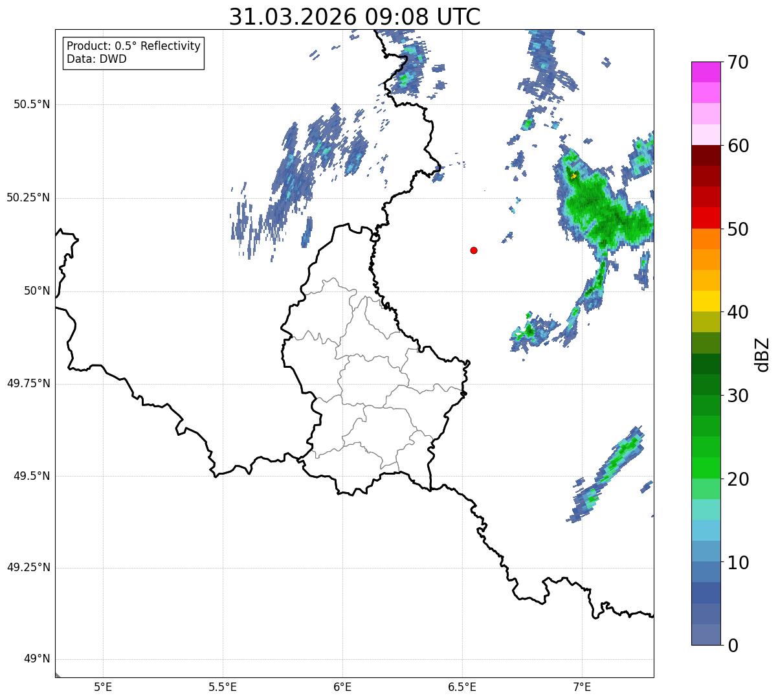The width and height of the screenshot is (778, 700).
Task: Click the red radar site marker dot
Action: (x=474, y=250)
